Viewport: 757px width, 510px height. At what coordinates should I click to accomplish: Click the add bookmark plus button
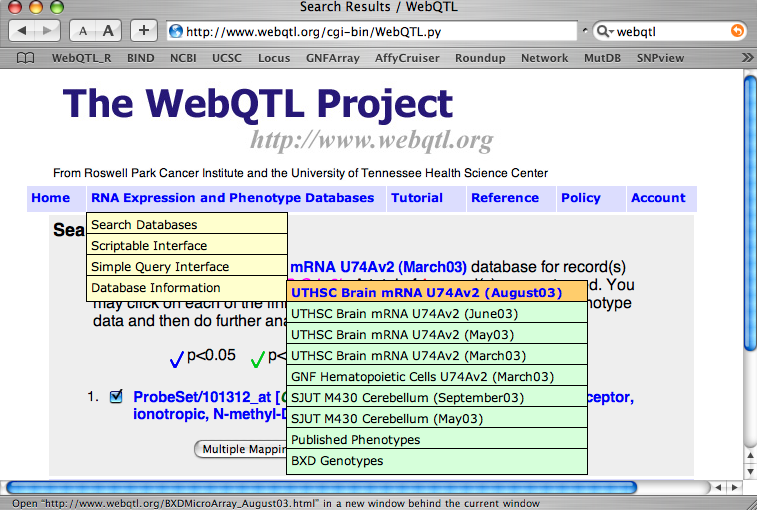pyautogui.click(x=144, y=31)
